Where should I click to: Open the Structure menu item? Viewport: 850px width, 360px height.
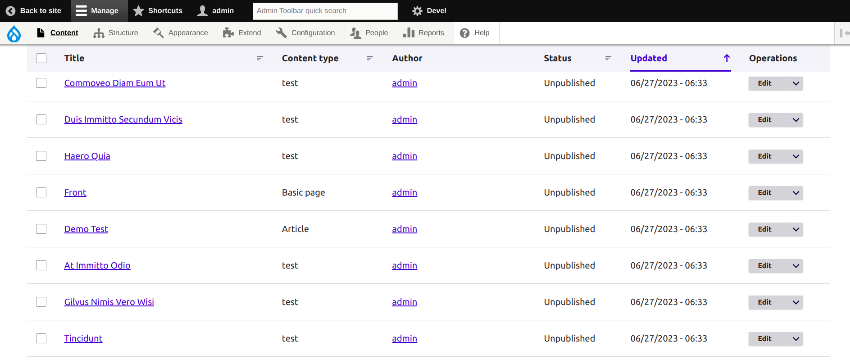tap(115, 33)
